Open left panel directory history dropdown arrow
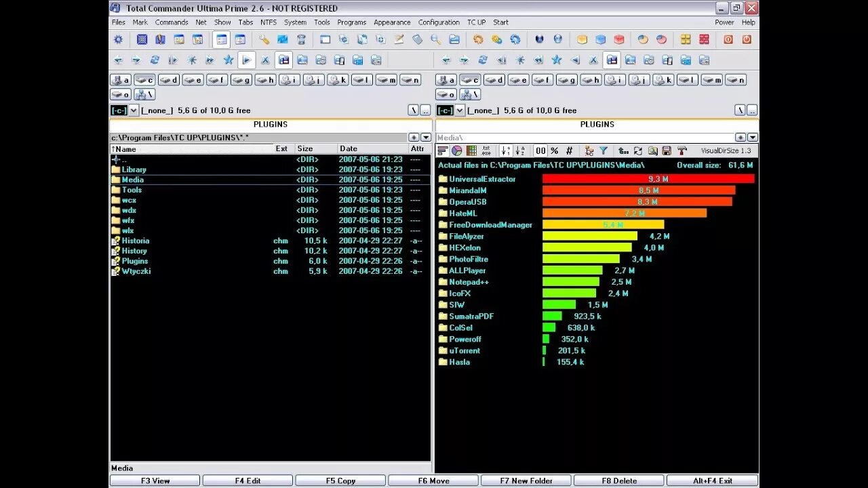The image size is (868, 488). [x=426, y=138]
